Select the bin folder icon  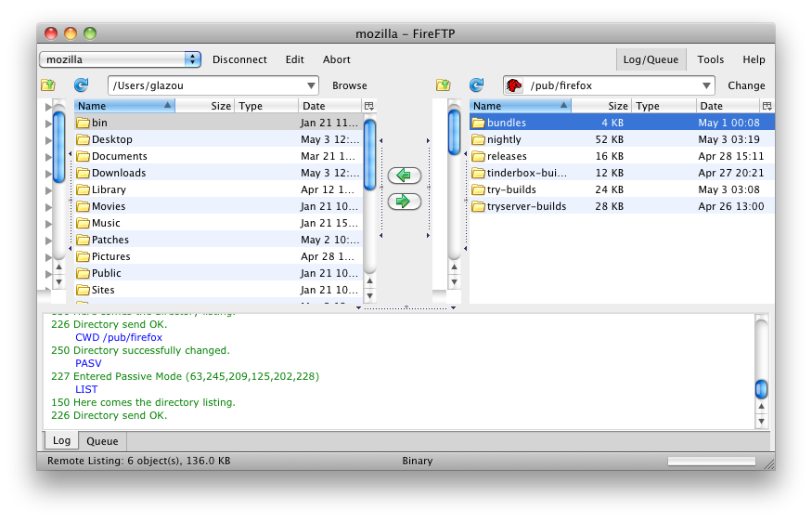[83, 123]
